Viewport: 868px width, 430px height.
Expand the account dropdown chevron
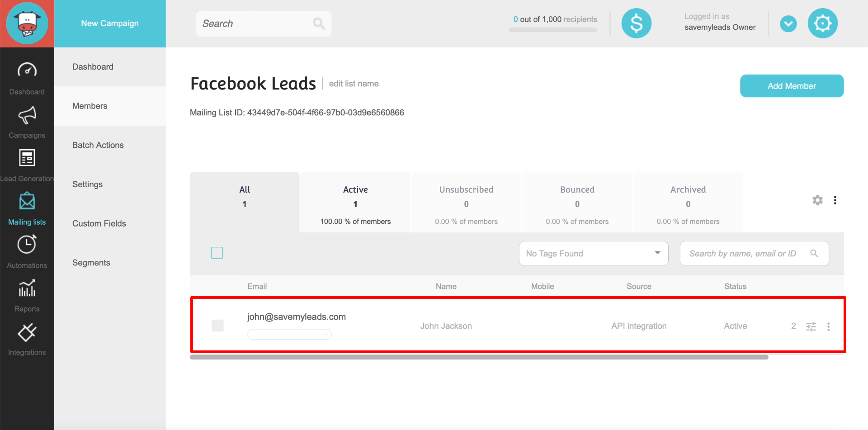(x=788, y=24)
